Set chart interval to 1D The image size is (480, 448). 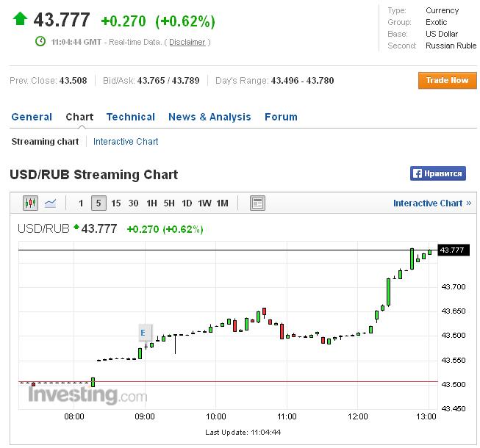click(x=187, y=203)
